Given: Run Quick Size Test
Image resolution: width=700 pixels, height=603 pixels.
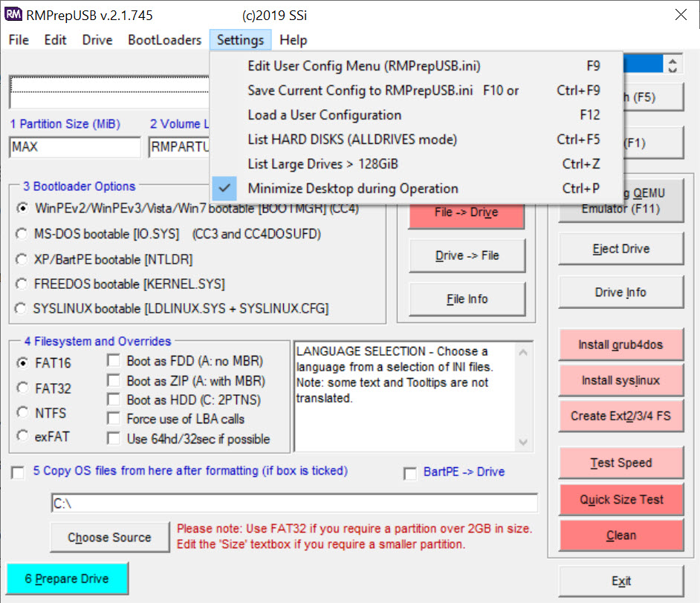Looking at the screenshot, I should point(621,500).
